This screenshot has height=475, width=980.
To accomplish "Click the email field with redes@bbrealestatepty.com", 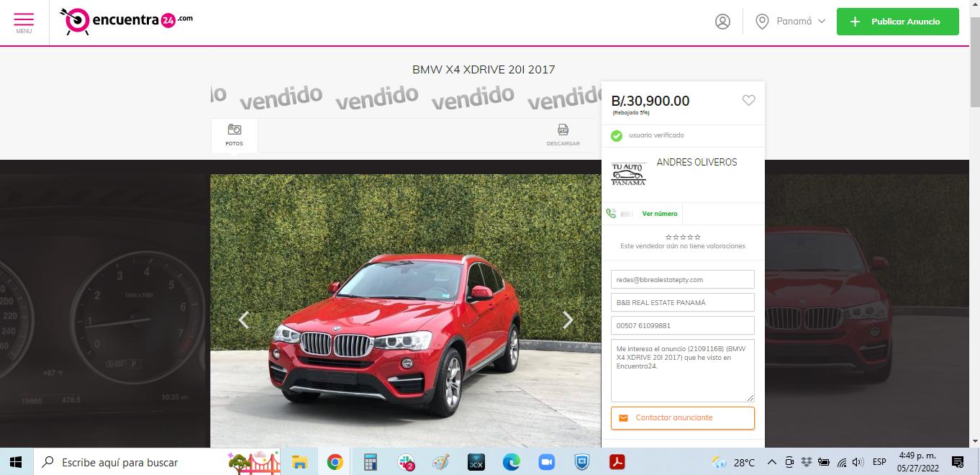I will click(683, 279).
